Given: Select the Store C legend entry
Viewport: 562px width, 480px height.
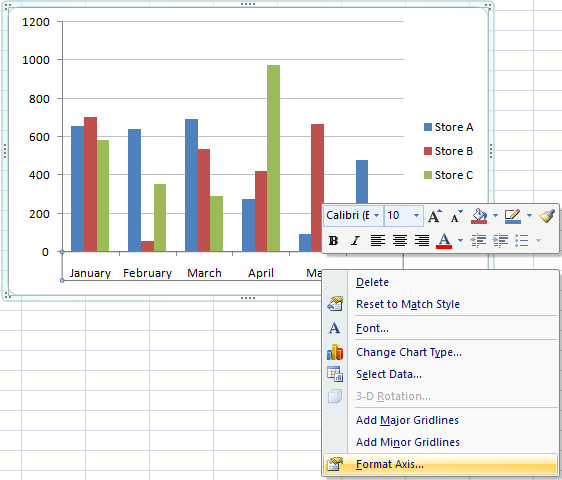Looking at the screenshot, I should coord(448,175).
